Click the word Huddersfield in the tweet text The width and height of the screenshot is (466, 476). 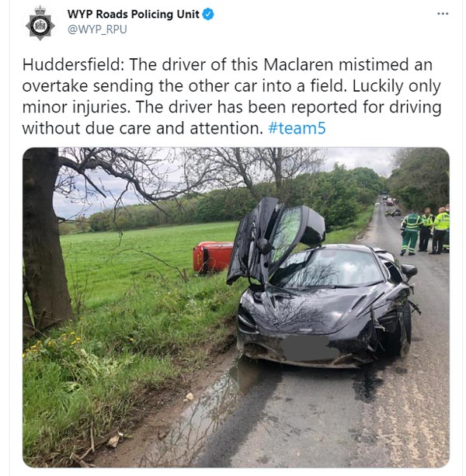(x=71, y=64)
